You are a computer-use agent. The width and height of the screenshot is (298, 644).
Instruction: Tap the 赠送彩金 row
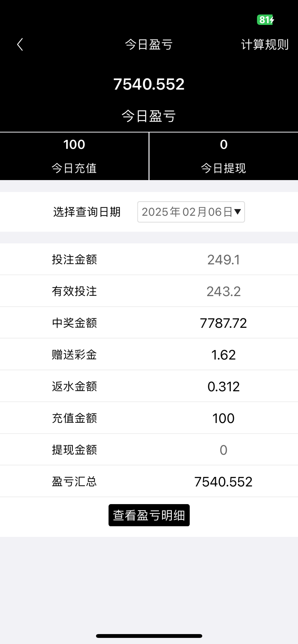pyautogui.click(x=149, y=355)
